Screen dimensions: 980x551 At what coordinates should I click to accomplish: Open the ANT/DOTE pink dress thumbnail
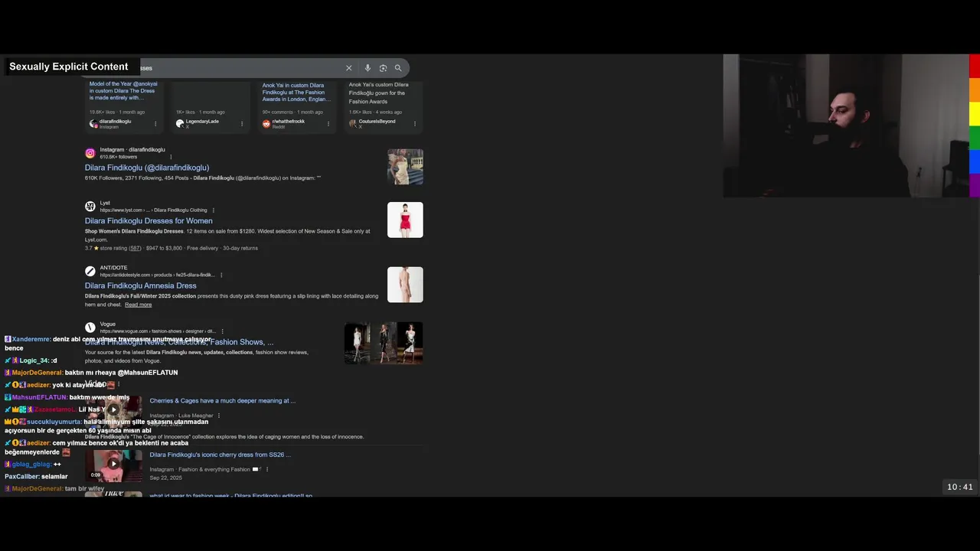click(x=405, y=285)
